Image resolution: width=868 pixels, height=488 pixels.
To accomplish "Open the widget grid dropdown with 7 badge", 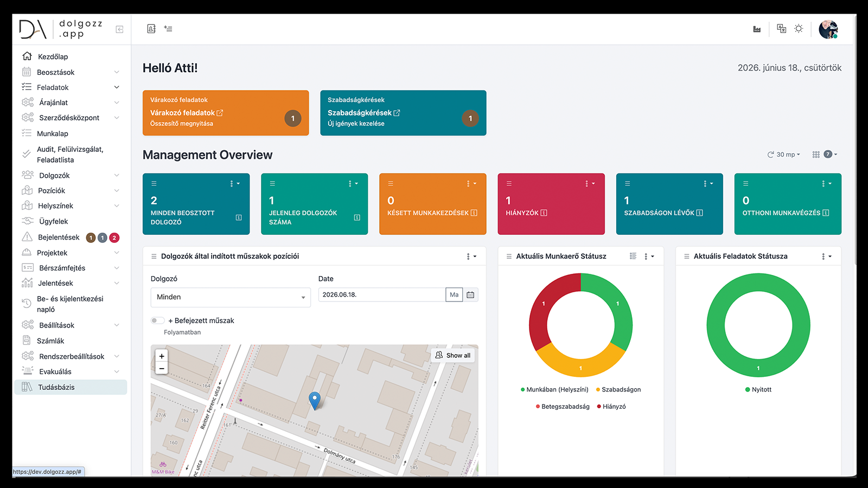I will [825, 155].
